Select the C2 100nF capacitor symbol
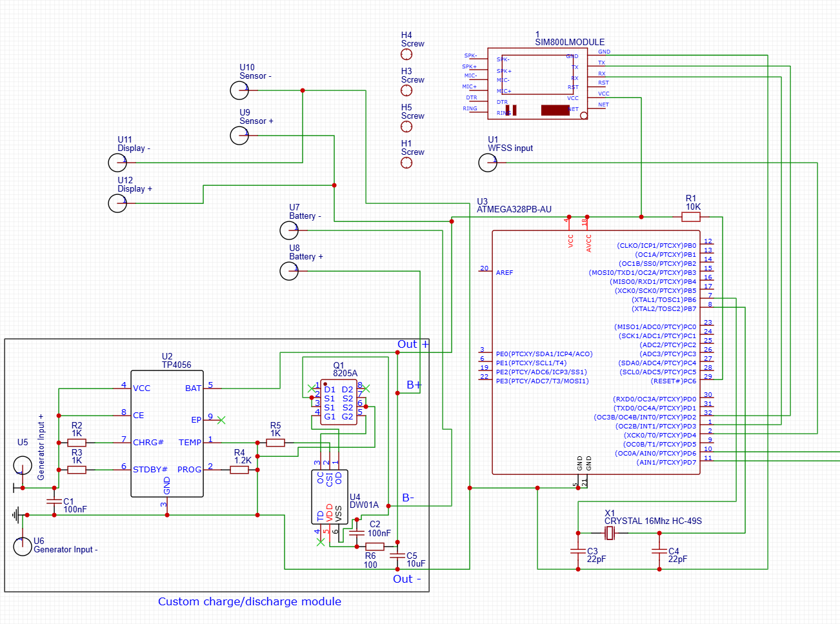The image size is (840, 624). 357,533
